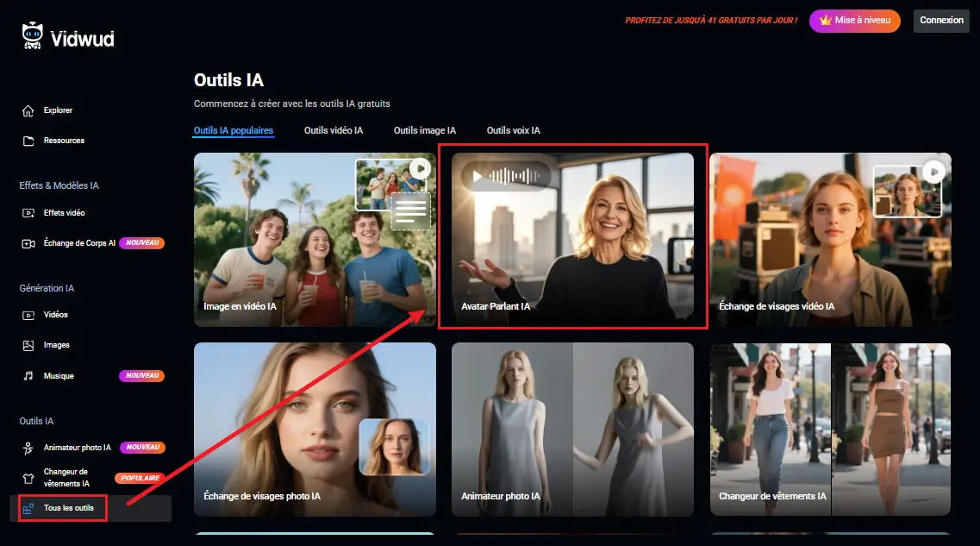This screenshot has width=980, height=546.
Task: Click the Changeur de vêtements shirt icon
Action: point(28,478)
